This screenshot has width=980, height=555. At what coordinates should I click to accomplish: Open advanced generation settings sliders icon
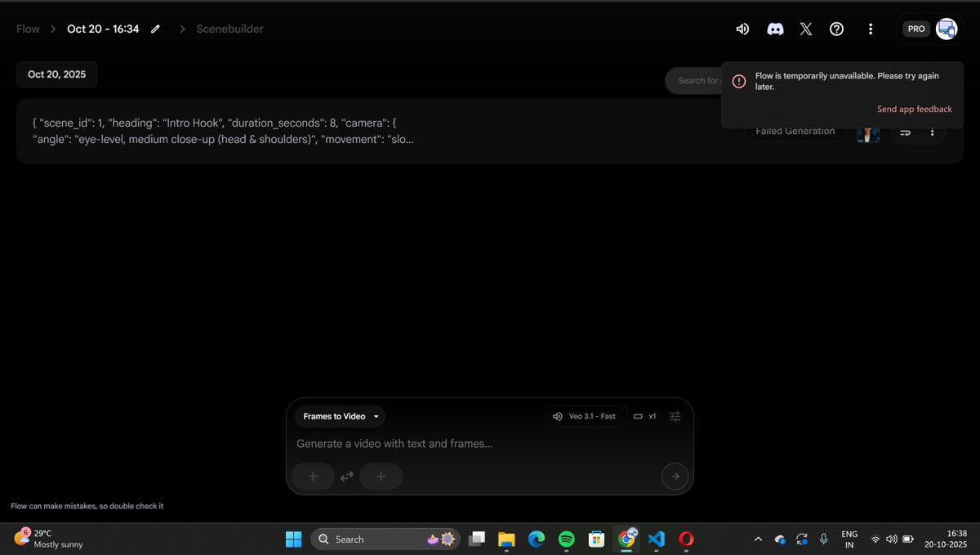pos(675,416)
